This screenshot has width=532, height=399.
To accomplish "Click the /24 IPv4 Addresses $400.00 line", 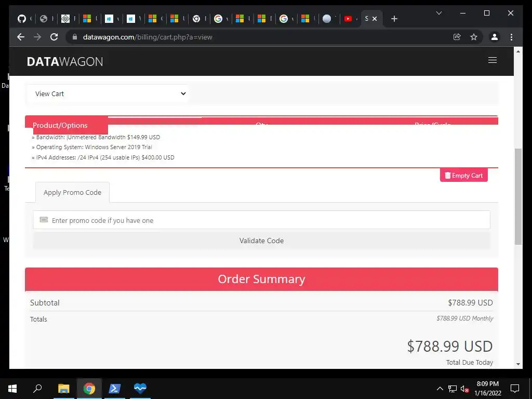I will click(x=103, y=157).
